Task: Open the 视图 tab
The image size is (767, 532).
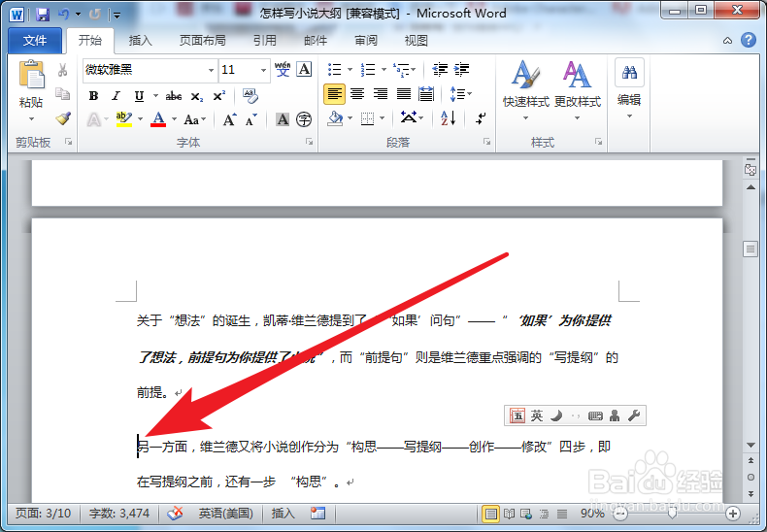Action: pos(417,41)
